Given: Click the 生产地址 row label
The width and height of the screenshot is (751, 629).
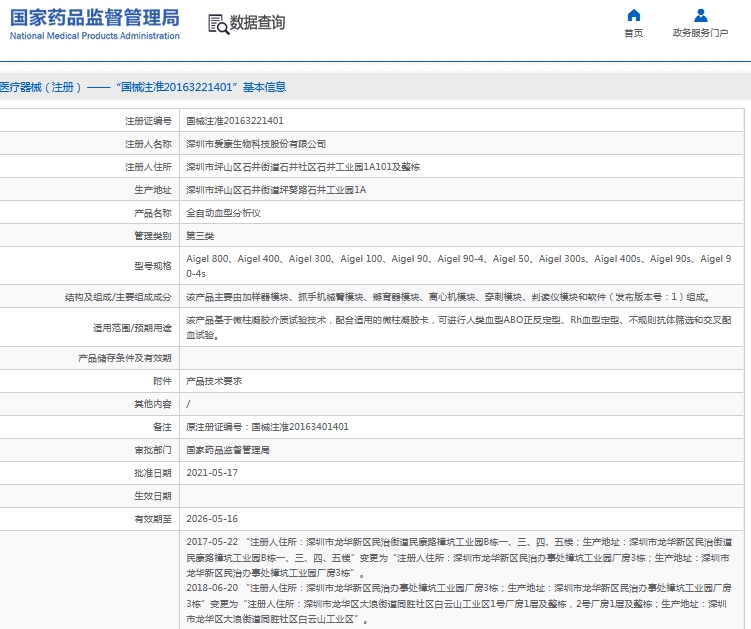Looking at the screenshot, I should tap(153, 190).
